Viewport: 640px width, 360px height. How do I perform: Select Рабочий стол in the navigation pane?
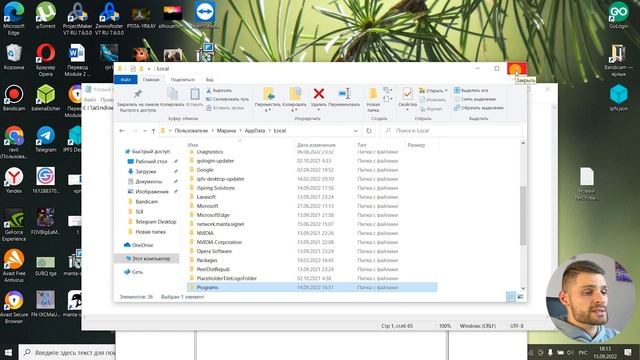151,161
